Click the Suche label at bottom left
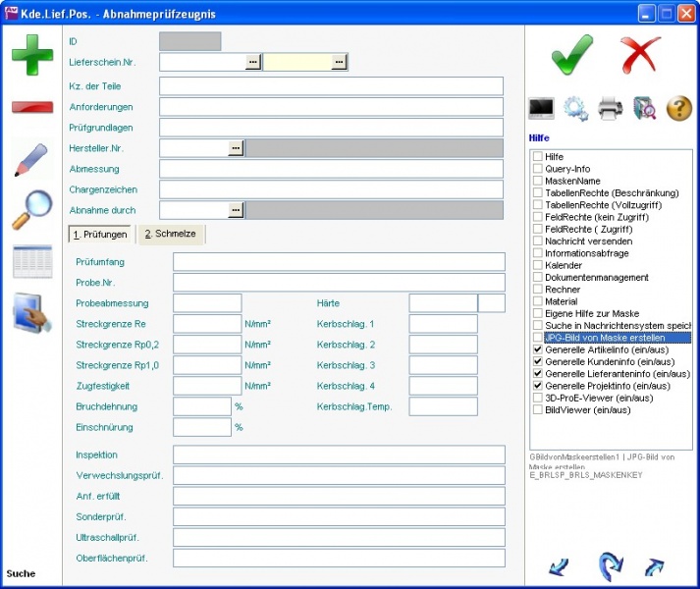The height and width of the screenshot is (589, 700). click(x=21, y=573)
